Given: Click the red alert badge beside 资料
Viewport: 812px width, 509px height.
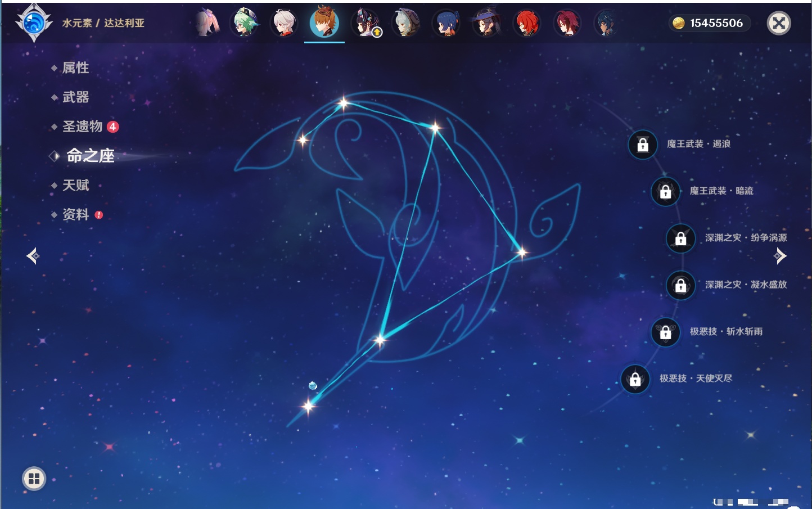Looking at the screenshot, I should click(x=99, y=215).
